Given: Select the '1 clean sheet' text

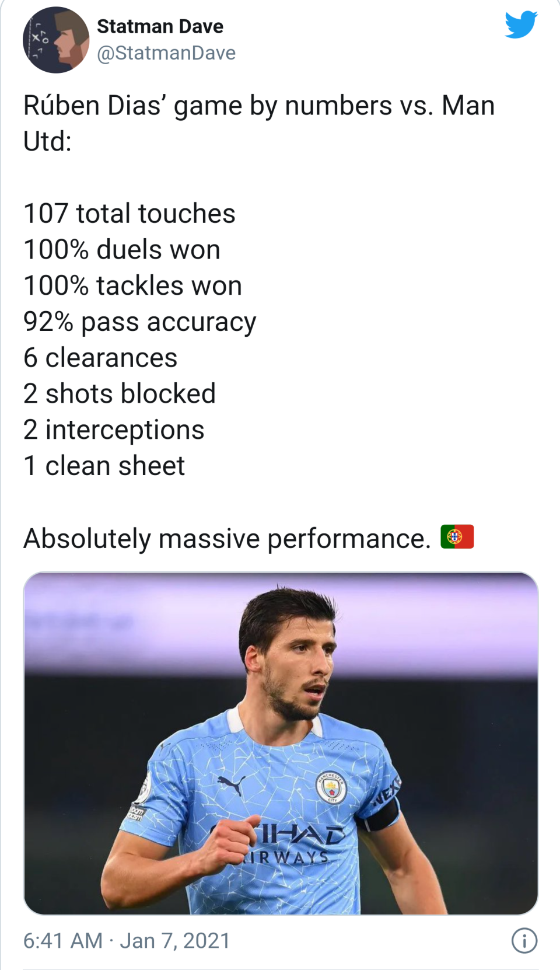Looking at the screenshot, I should pos(104,466).
